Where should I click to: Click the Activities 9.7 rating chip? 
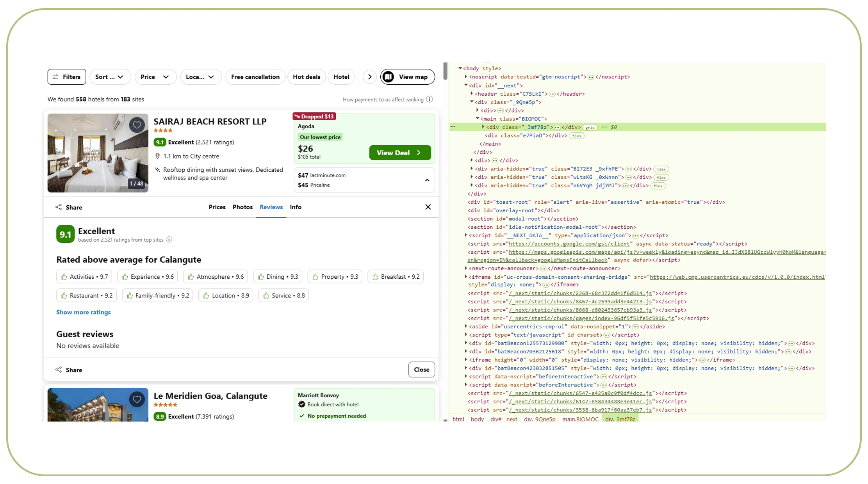pyautogui.click(x=84, y=277)
